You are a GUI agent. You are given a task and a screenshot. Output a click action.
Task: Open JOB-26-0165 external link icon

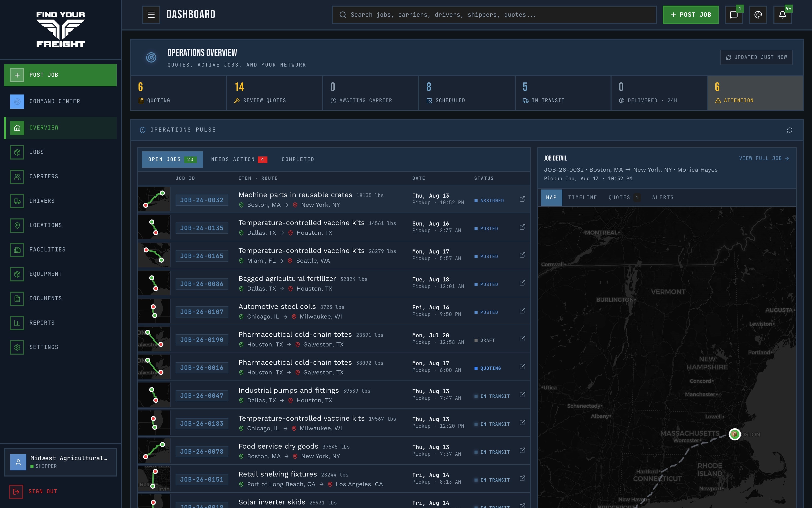[x=522, y=255]
